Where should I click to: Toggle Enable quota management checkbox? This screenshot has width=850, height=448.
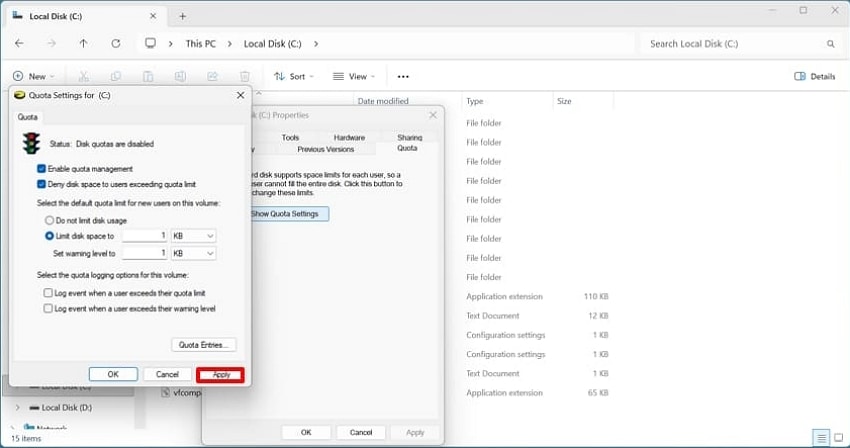41,169
